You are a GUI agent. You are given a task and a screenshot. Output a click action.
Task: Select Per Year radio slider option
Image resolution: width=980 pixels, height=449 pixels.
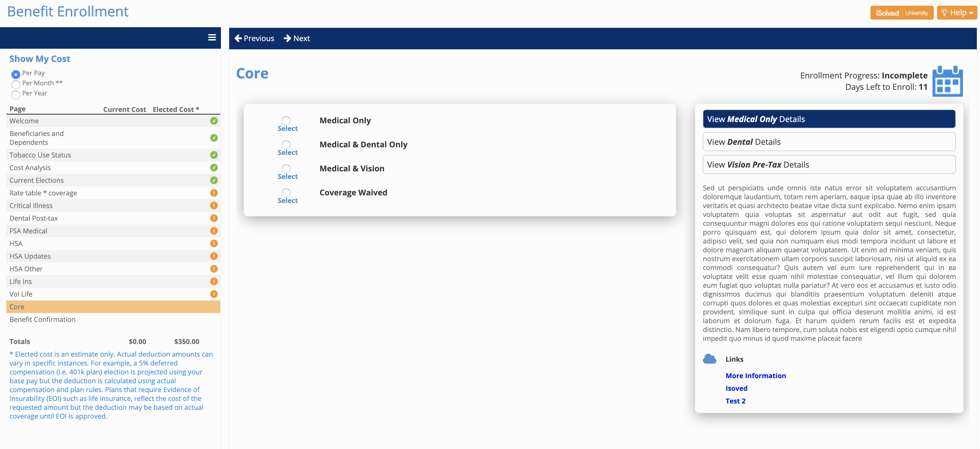point(16,95)
